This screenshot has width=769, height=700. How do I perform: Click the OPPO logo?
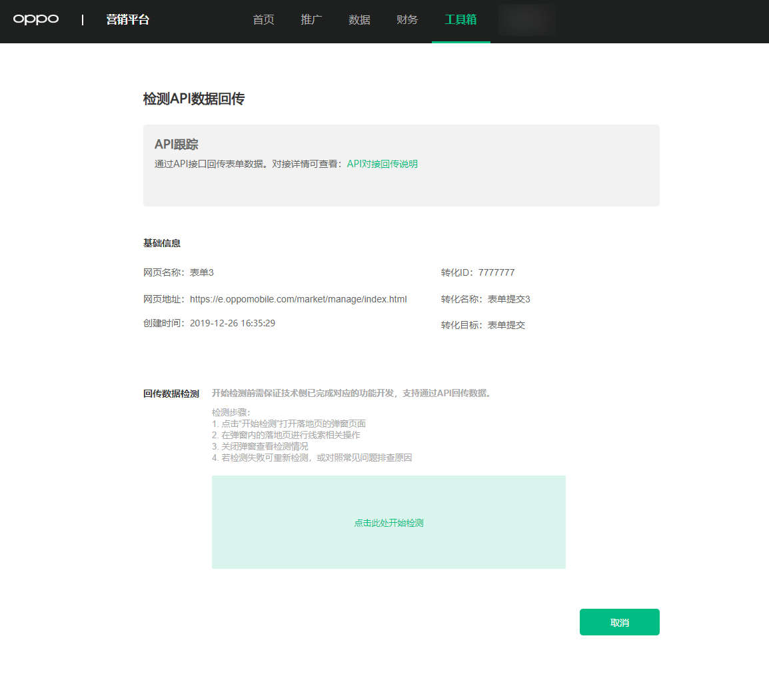coord(36,19)
